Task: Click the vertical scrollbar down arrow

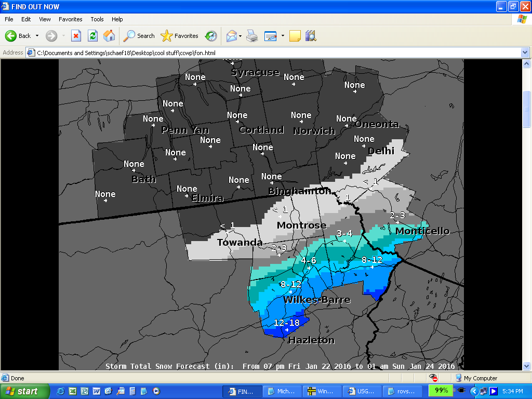Action: 526,366
